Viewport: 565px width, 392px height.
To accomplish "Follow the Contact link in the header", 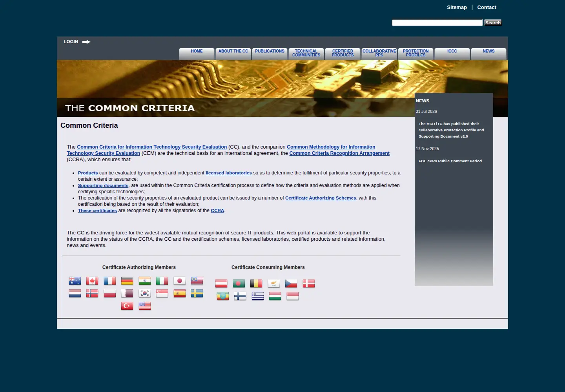I will (487, 7).
